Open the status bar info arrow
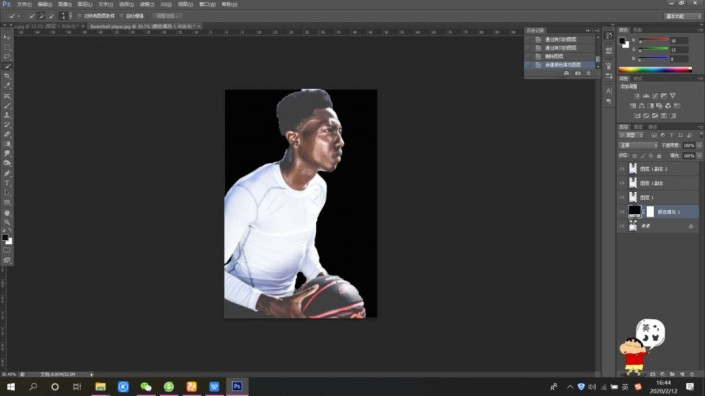This screenshot has height=396, width=705. click(91, 374)
